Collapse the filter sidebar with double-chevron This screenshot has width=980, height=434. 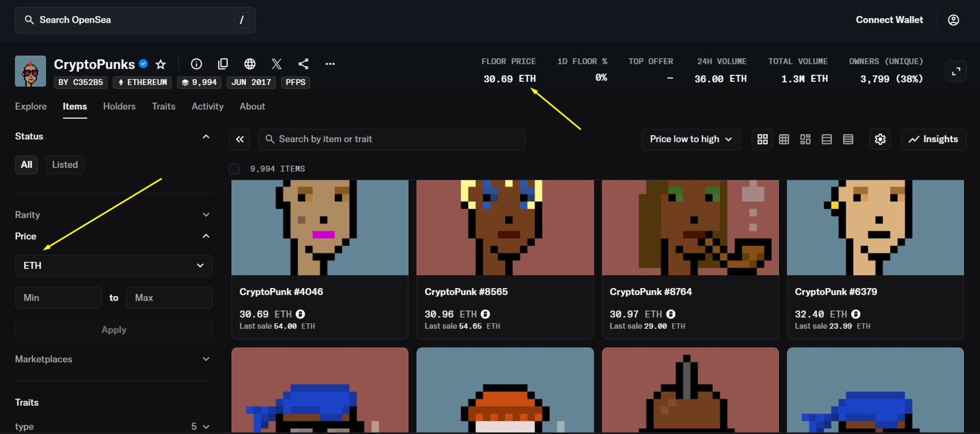pos(240,139)
